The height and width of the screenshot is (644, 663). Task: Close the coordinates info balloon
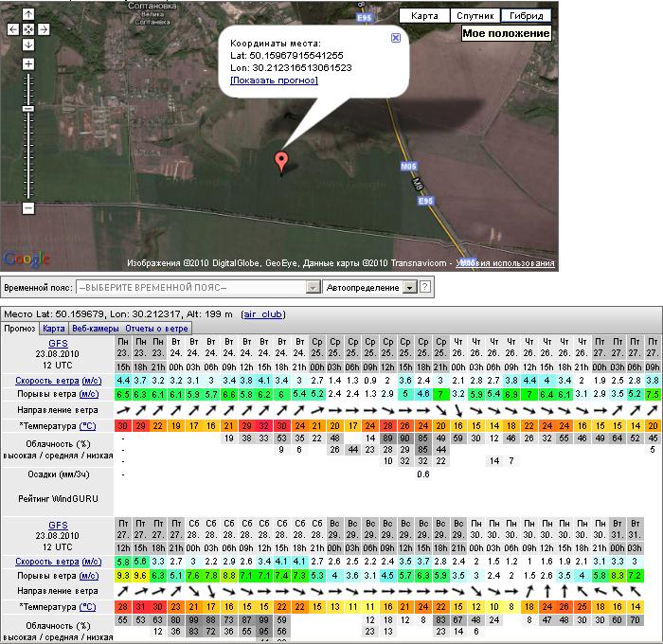click(396, 38)
